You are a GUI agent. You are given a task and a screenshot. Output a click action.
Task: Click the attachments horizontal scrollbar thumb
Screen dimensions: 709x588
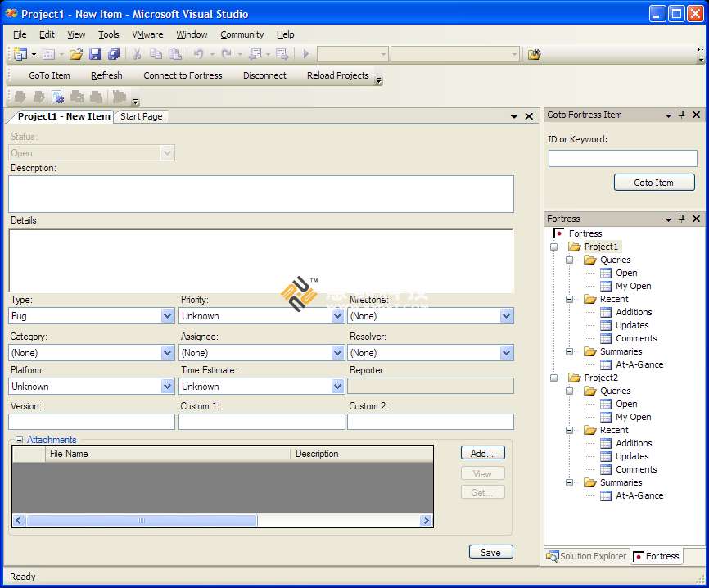tap(142, 521)
